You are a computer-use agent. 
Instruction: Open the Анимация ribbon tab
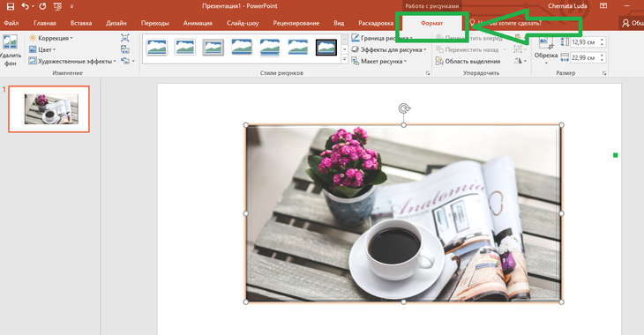(x=198, y=23)
